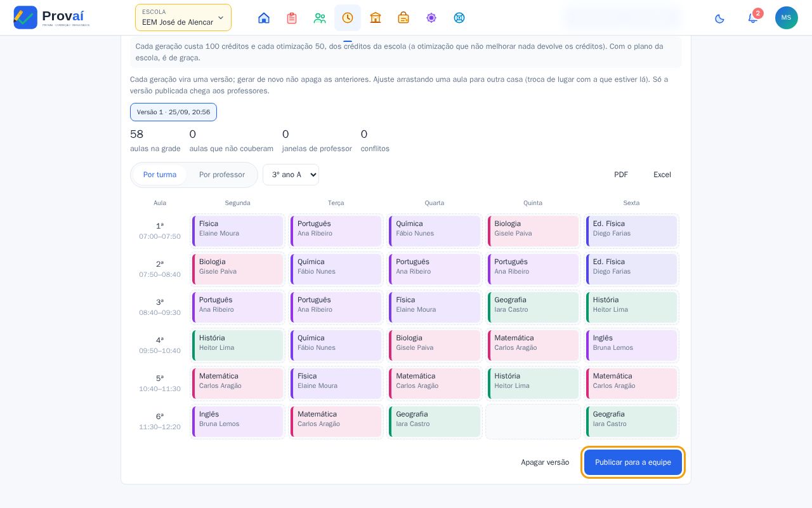Select Português lesson on Terça 1ª aula

coord(336,231)
